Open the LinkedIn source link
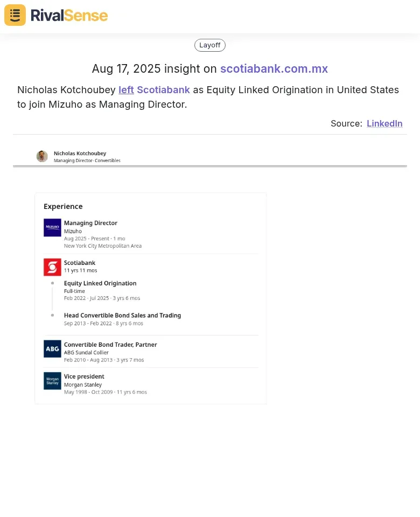Image resolution: width=420 pixels, height=517 pixels. [384, 123]
